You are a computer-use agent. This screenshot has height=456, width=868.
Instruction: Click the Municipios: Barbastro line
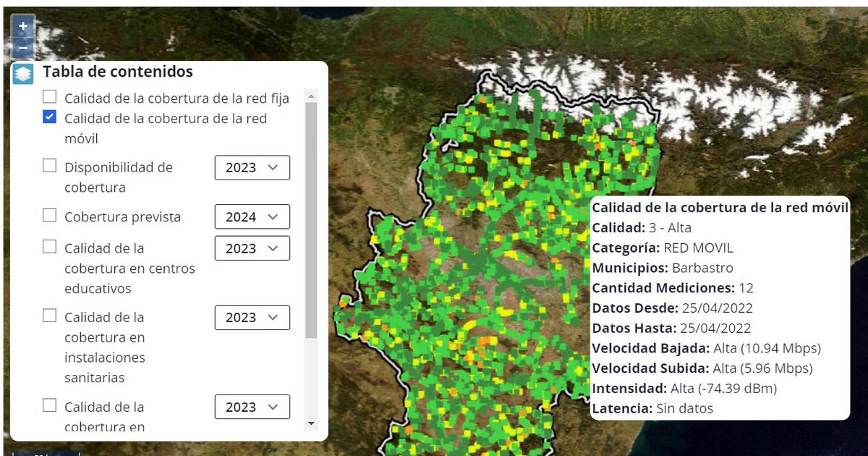663,268
